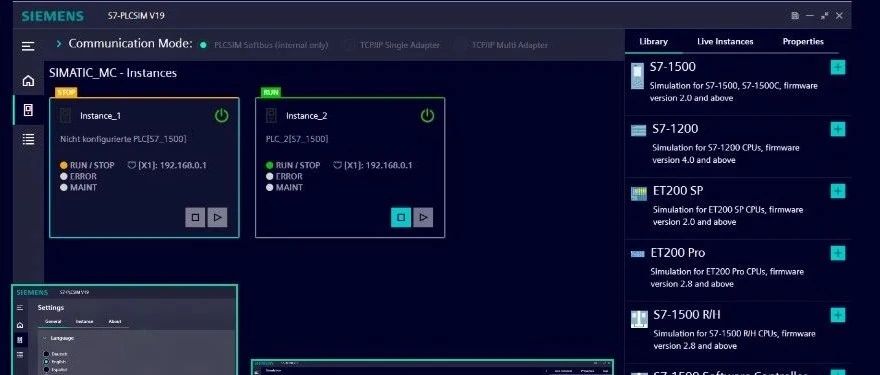Open About tab in Settings window

(115, 322)
